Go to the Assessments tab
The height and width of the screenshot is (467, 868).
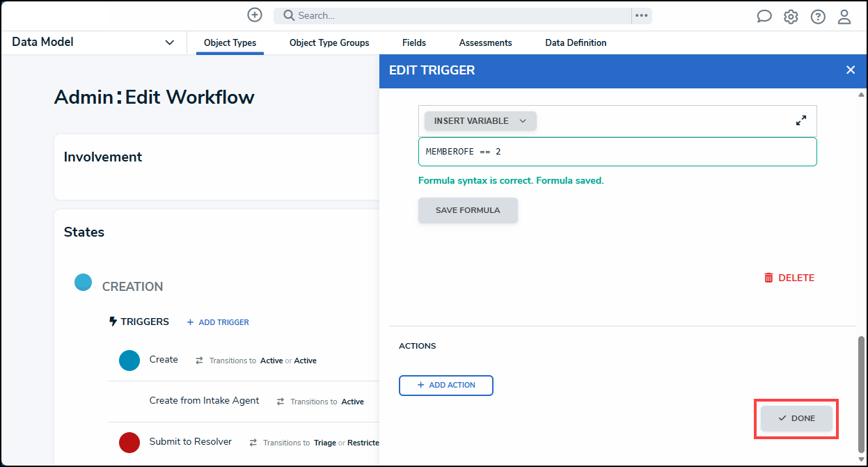tap(485, 43)
